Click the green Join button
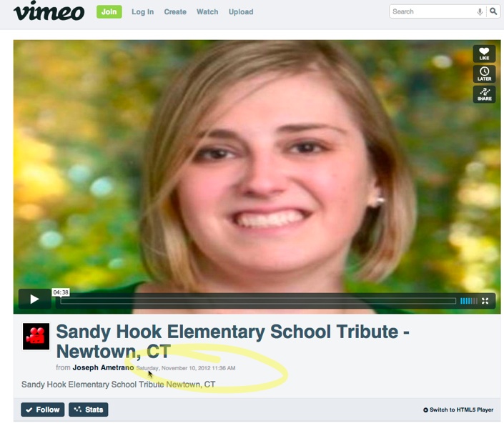Viewport: 504px width, 426px height. click(109, 12)
